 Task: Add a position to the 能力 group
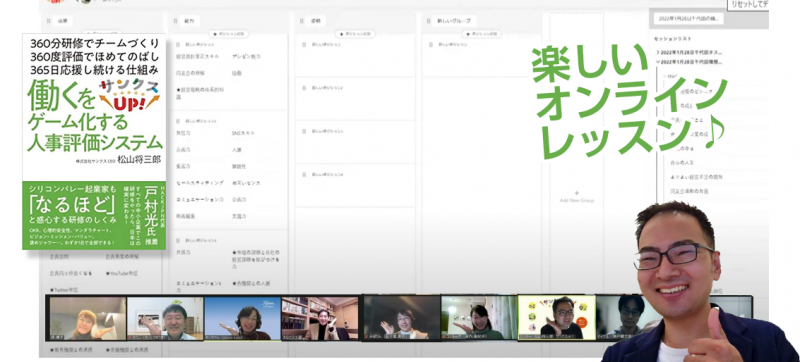point(229,34)
